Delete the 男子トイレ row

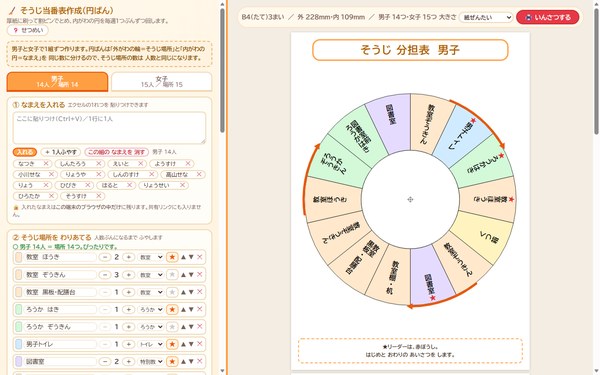(199, 344)
